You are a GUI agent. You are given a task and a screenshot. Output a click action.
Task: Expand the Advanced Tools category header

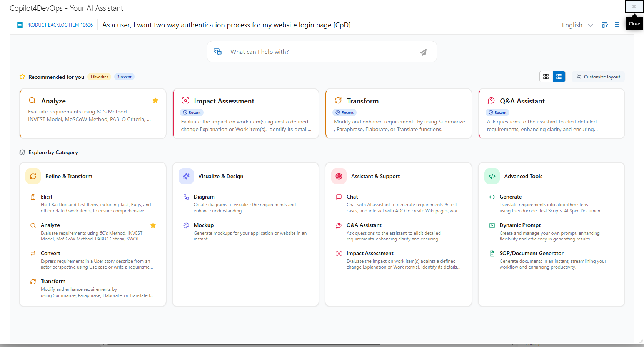click(x=523, y=176)
